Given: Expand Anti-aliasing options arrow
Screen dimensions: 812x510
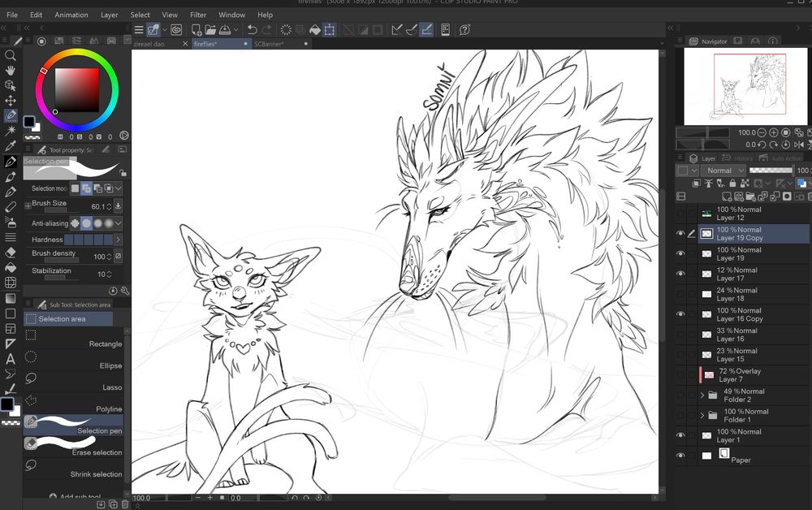Looking at the screenshot, I should (119, 223).
